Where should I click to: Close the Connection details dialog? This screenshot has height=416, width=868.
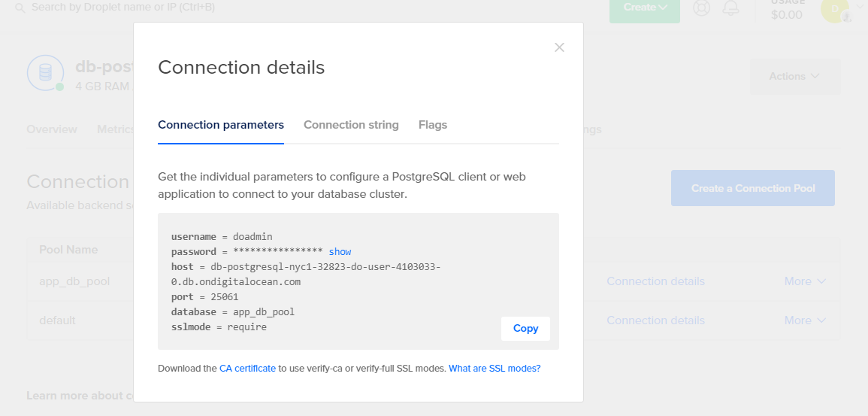(559, 47)
